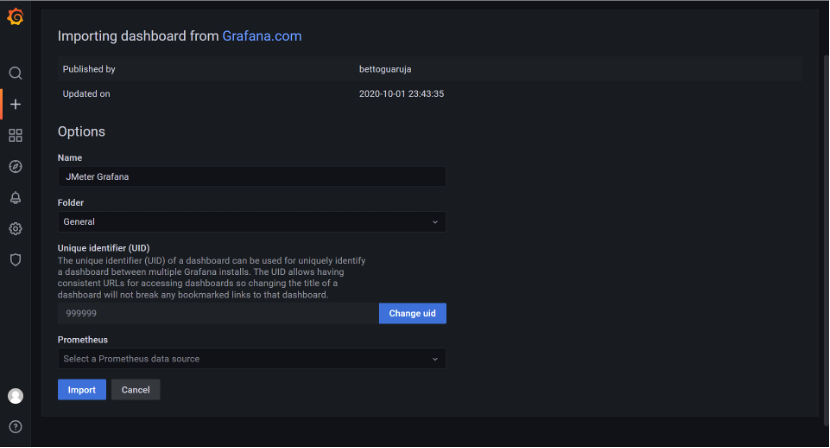Open the Configuration gear icon

(15, 229)
